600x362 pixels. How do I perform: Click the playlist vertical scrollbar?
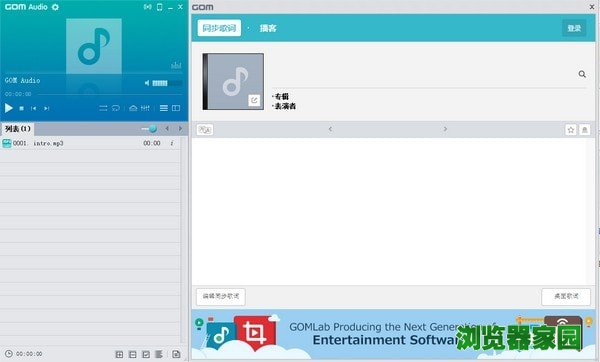184,241
